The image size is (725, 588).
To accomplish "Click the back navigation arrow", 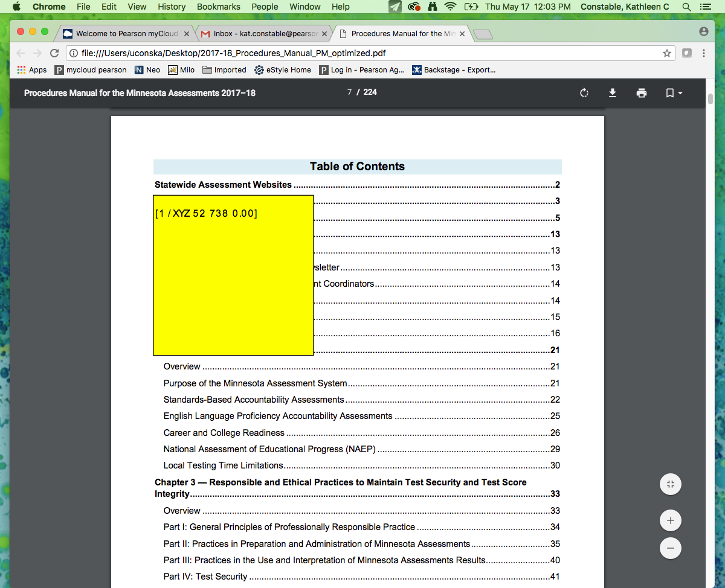I will 21,53.
